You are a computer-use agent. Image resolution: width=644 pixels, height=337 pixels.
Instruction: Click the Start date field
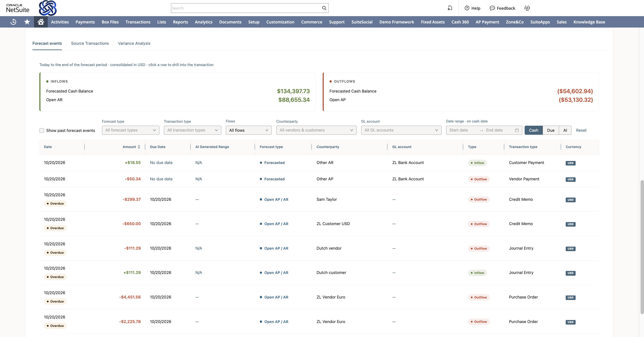[462, 130]
